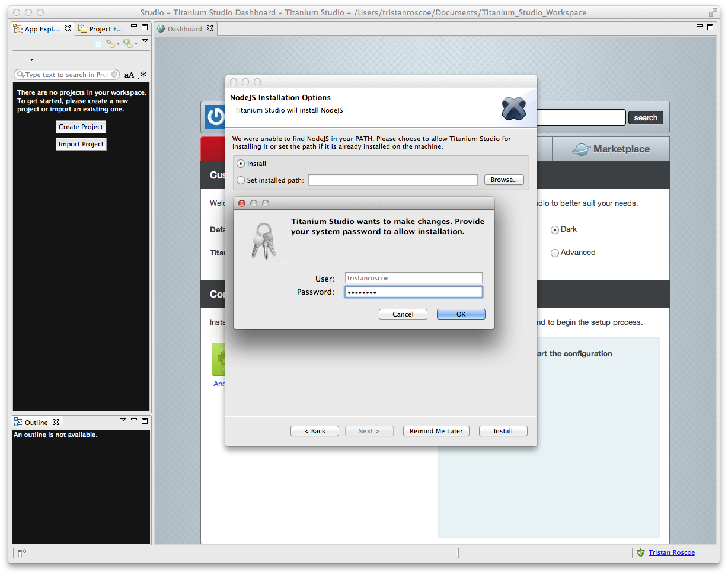This screenshot has height=575, width=728.
Task: Click Create Project button
Action: (81, 127)
